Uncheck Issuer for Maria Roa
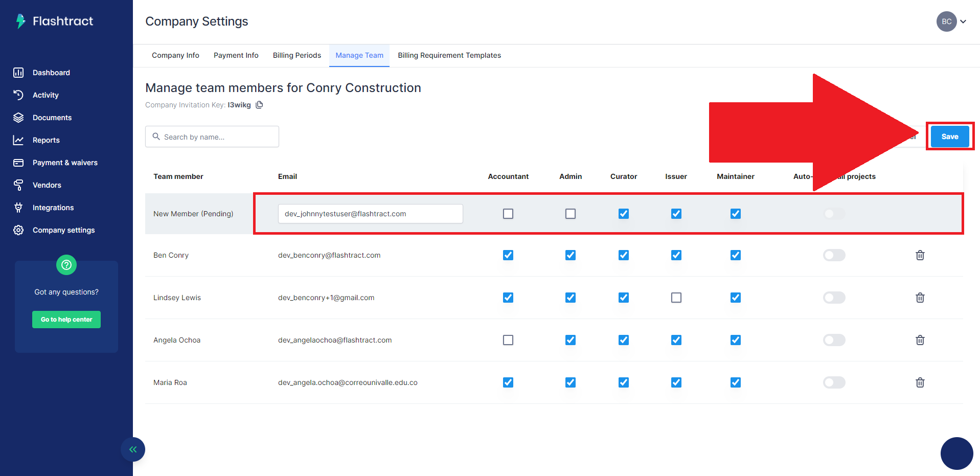 pyautogui.click(x=676, y=382)
